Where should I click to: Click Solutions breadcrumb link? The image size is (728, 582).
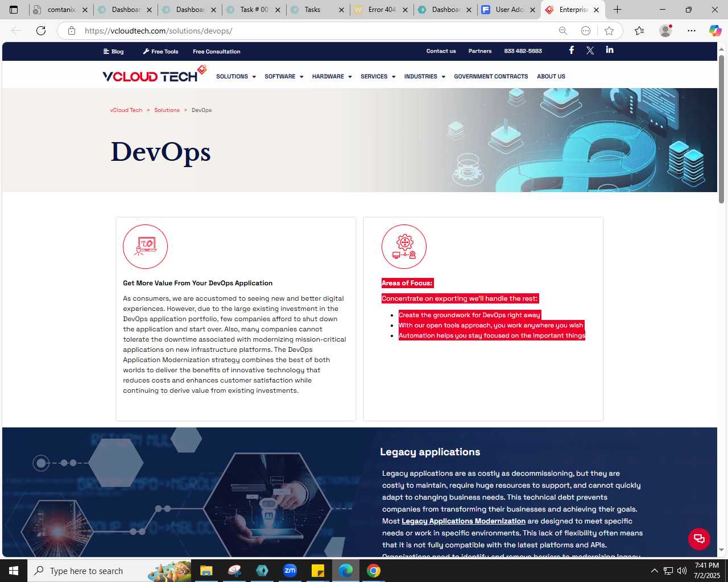point(167,110)
